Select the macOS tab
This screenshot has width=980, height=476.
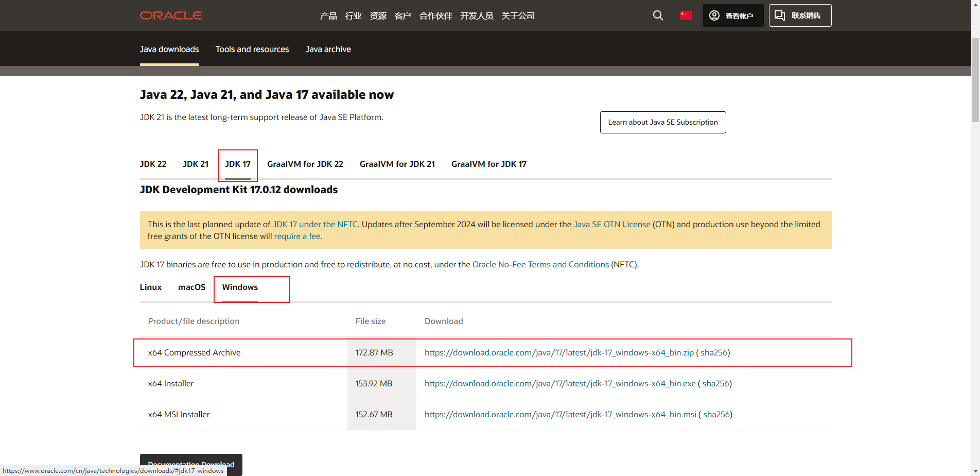pyautogui.click(x=192, y=287)
